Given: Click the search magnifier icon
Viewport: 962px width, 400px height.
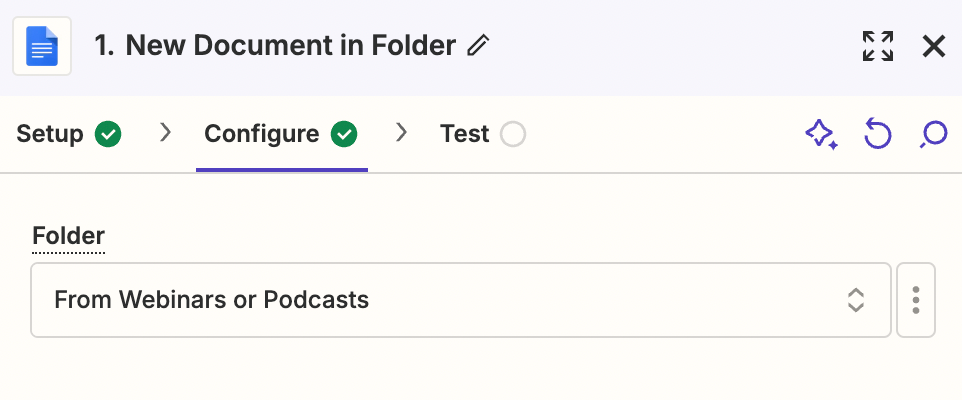Looking at the screenshot, I should click(933, 134).
